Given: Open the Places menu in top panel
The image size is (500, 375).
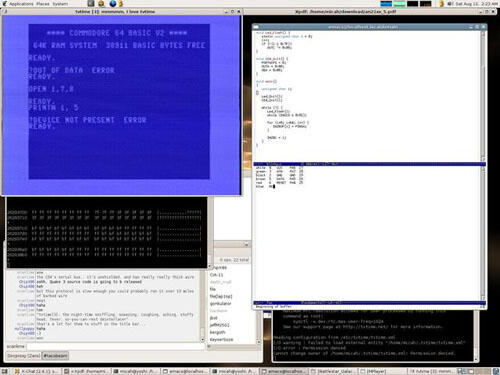Looking at the screenshot, I should click(x=43, y=4).
